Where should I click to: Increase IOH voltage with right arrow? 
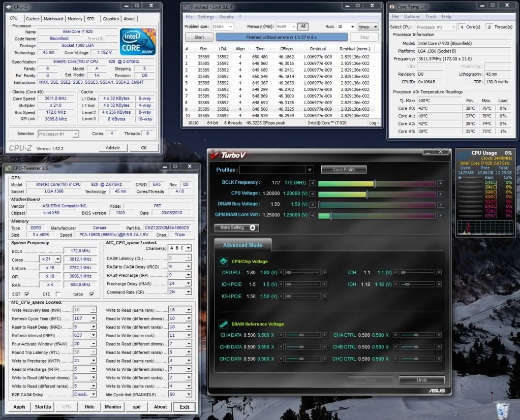click(439, 284)
